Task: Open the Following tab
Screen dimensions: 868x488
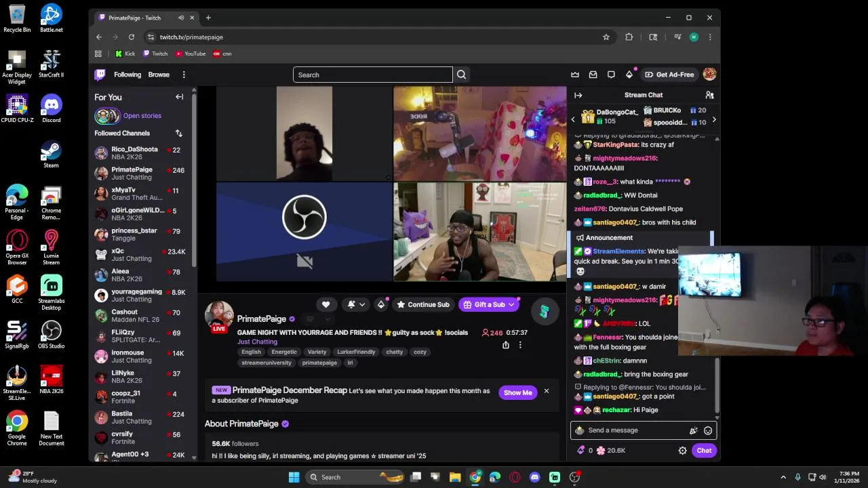Action: pos(127,75)
